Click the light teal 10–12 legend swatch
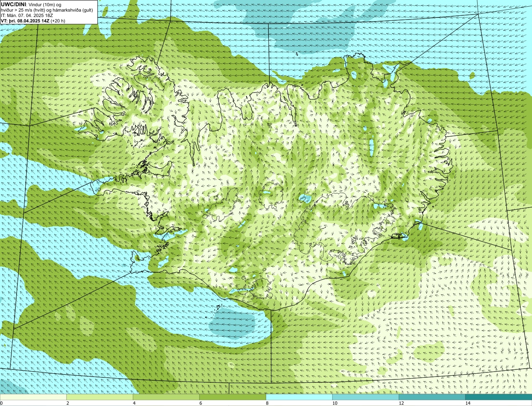This screenshot has width=532, height=406. (366, 397)
